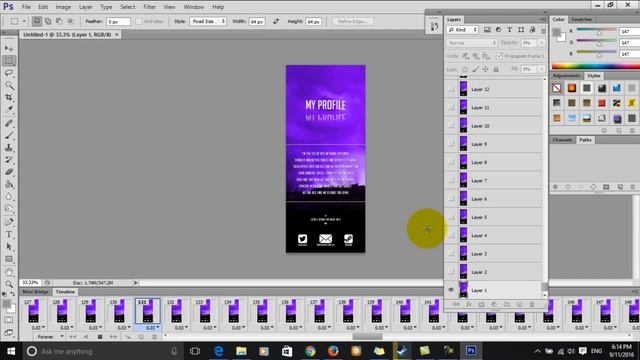640x360 pixels.
Task: Show Layer 5 visibility box
Action: coord(451,217)
